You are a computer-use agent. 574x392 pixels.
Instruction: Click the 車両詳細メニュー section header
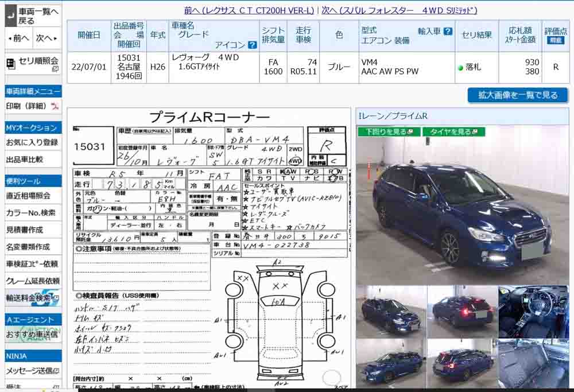pyautogui.click(x=33, y=91)
